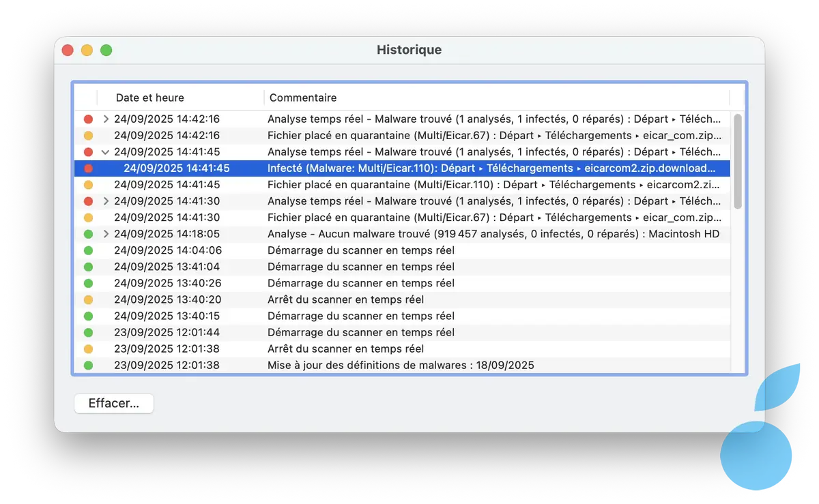Select the 'Mise à jour des définitions' row
The width and height of the screenshot is (819, 504).
[x=409, y=365]
